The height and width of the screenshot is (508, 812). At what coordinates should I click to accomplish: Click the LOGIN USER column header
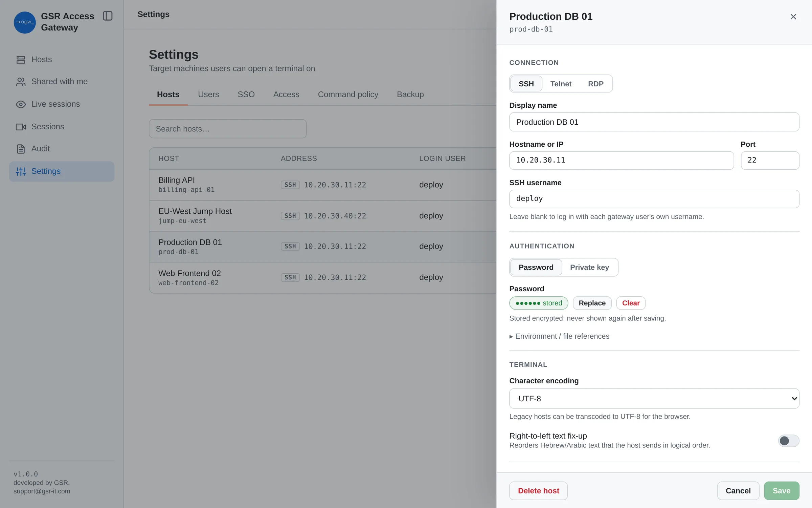click(x=443, y=158)
